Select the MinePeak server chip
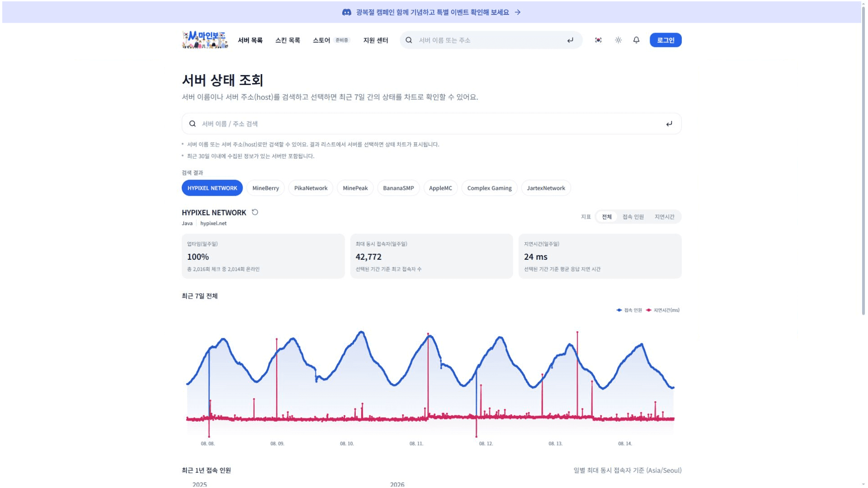The width and height of the screenshot is (868, 488). (x=355, y=188)
